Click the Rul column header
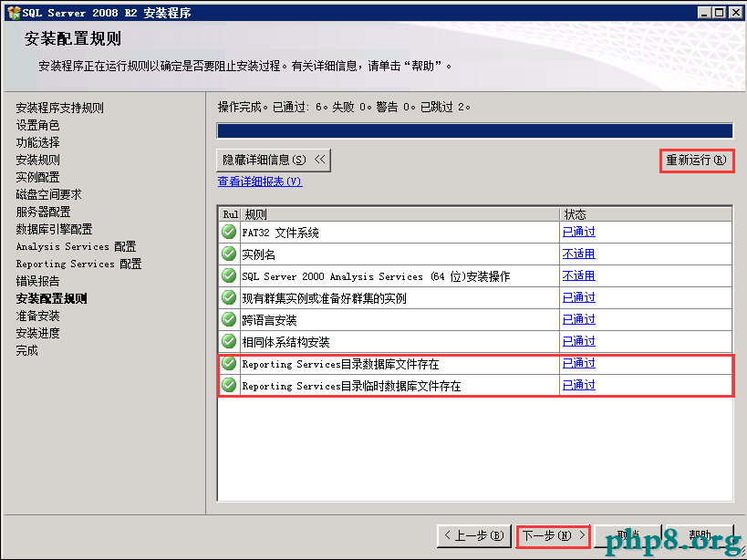Screen dimensions: 747x560 point(230,214)
